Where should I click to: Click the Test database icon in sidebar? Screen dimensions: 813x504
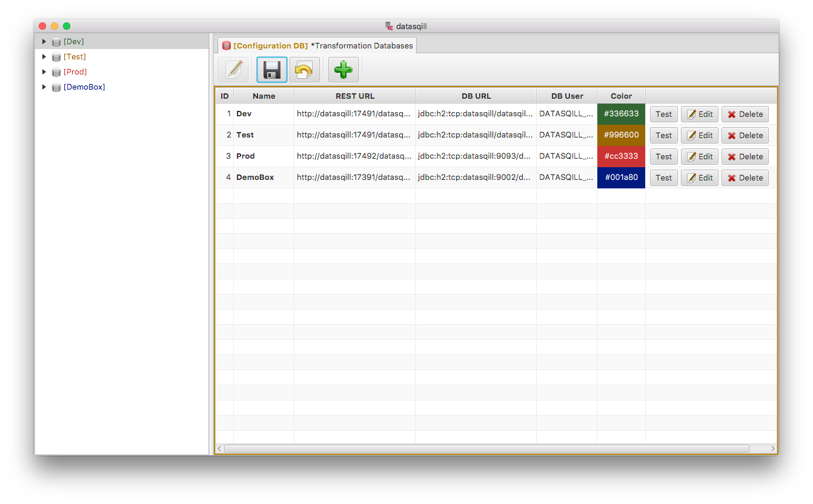click(56, 57)
